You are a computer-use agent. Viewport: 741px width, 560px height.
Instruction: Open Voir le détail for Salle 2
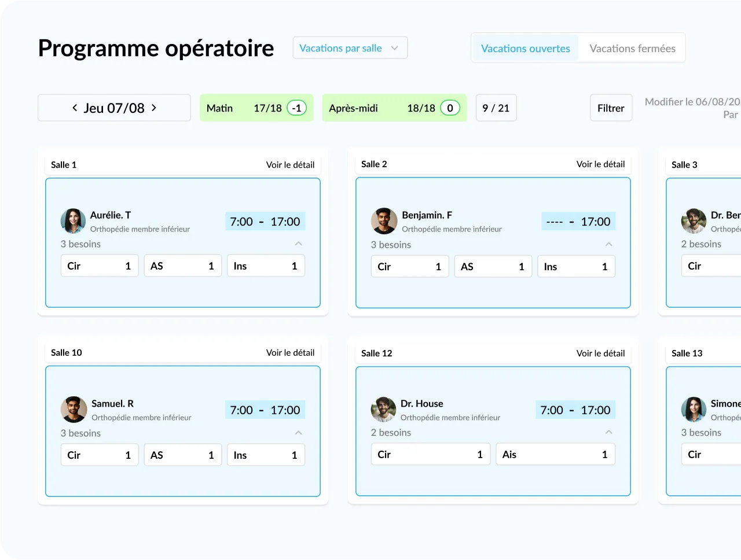pos(600,164)
